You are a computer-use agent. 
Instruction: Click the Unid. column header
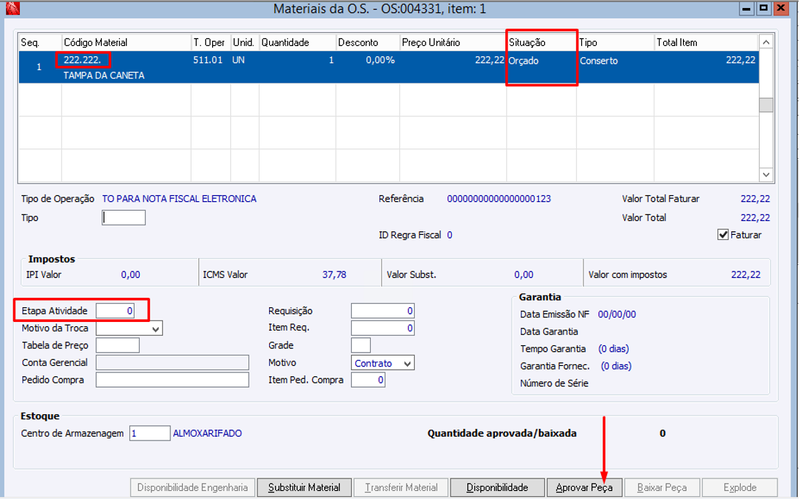click(x=245, y=42)
